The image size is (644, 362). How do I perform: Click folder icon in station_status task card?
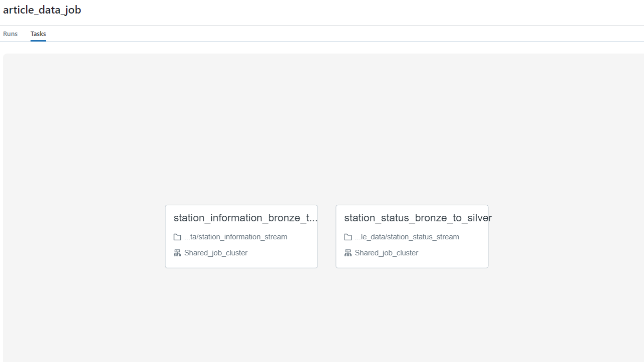coord(348,237)
